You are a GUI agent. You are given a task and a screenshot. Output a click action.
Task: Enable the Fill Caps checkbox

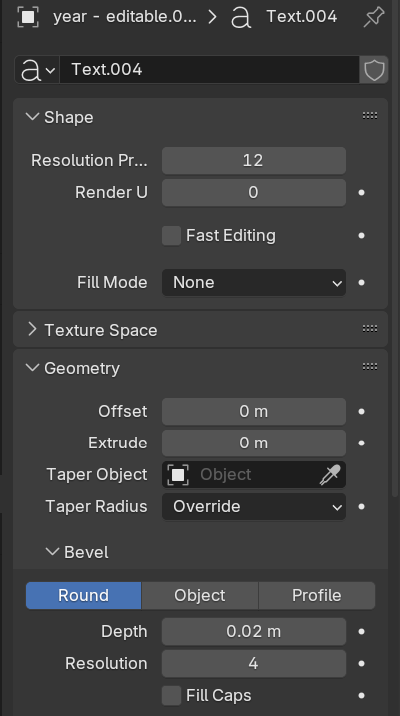(172, 696)
